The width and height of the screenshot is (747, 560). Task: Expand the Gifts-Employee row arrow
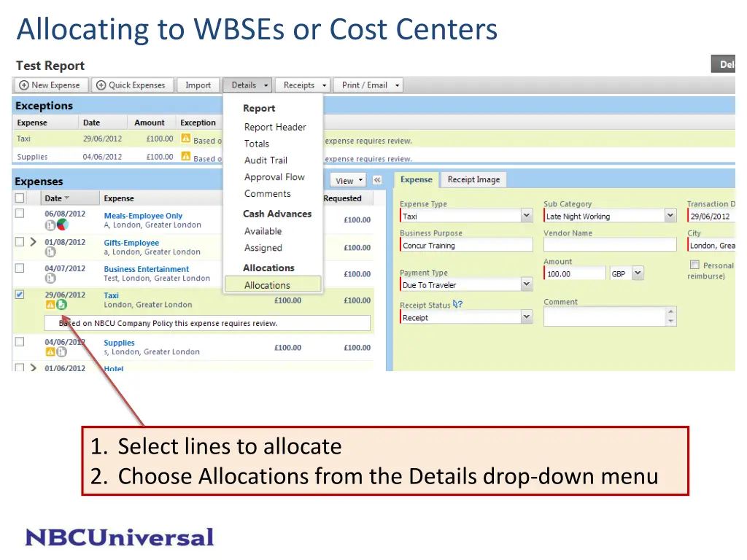click(x=33, y=241)
